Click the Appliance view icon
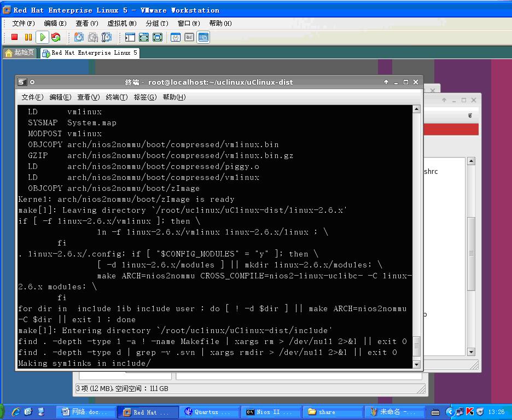 [x=189, y=37]
